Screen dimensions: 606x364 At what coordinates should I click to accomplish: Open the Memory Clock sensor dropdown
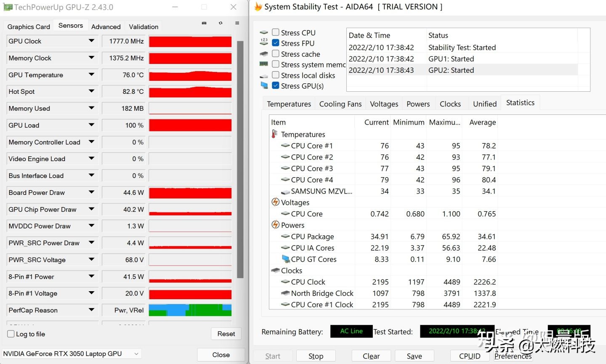pyautogui.click(x=91, y=58)
